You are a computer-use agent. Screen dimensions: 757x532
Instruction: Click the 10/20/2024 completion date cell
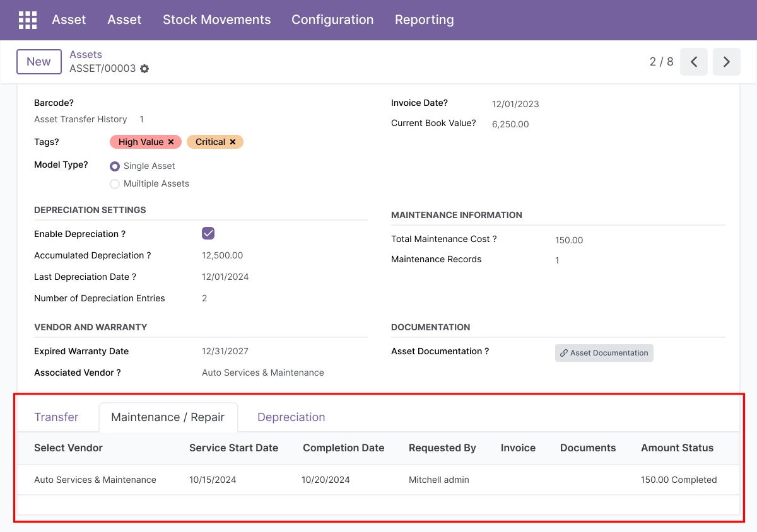[326, 480]
